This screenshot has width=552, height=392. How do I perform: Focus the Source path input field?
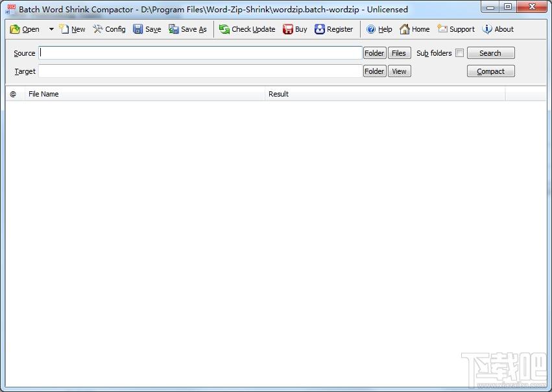pos(200,53)
